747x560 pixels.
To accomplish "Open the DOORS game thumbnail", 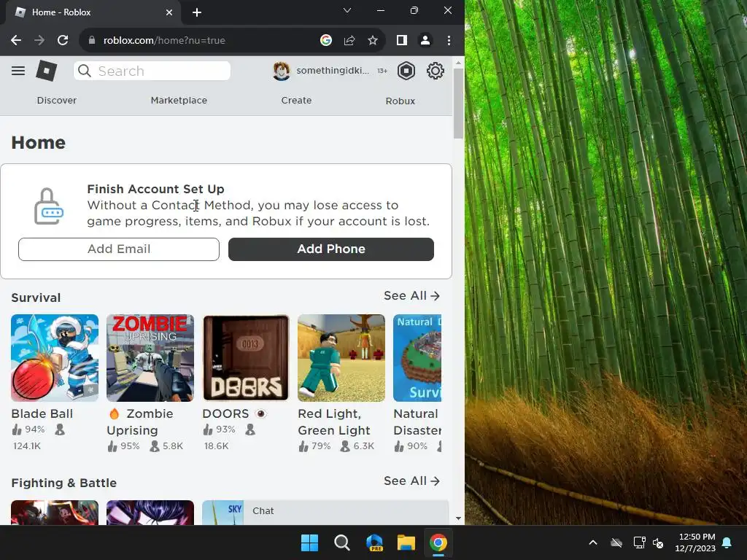I will 246,358.
